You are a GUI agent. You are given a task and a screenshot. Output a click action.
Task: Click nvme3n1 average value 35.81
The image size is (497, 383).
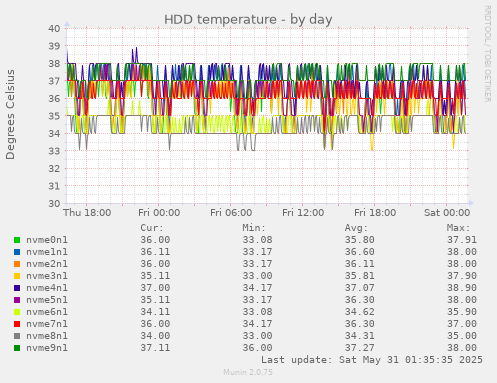pyautogui.click(x=360, y=276)
